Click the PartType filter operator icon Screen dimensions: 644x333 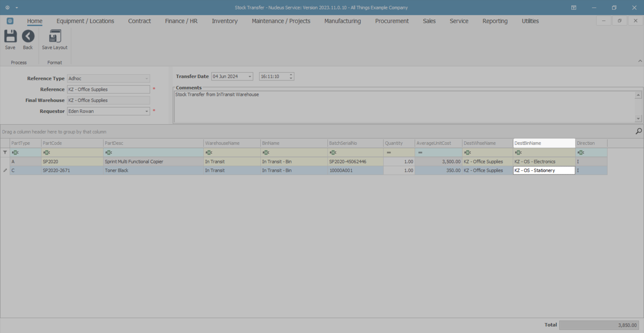[x=15, y=152]
